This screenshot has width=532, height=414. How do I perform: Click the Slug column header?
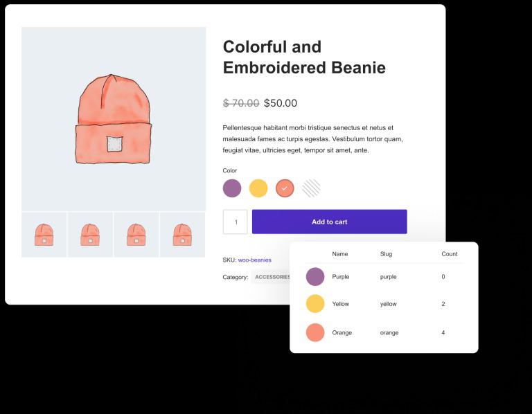pyautogui.click(x=386, y=254)
